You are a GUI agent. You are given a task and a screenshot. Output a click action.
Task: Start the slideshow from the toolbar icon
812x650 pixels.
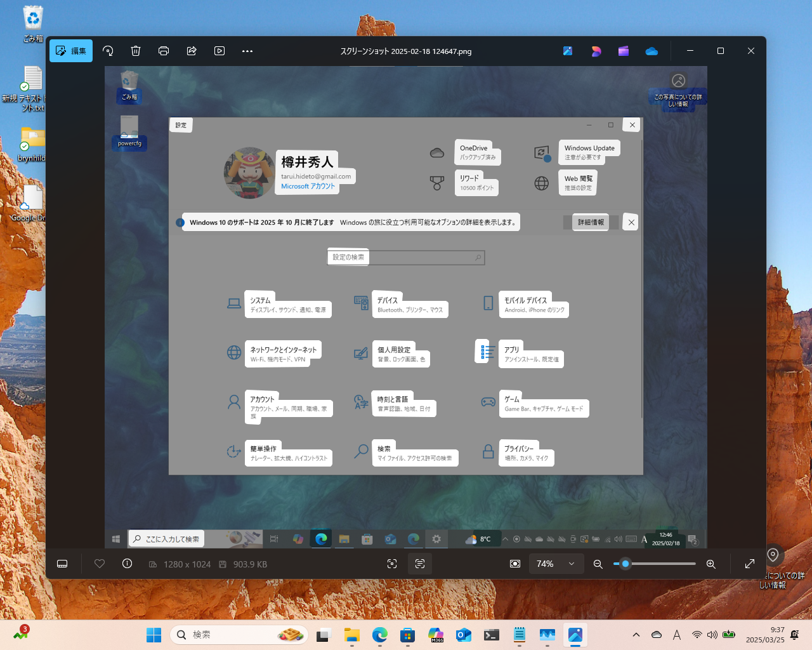[x=219, y=51]
